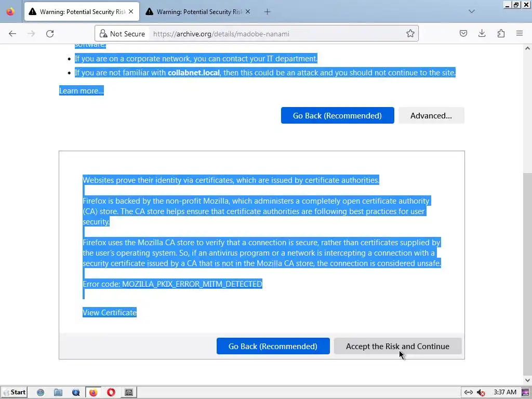532x399 pixels.
Task: Restore down the Firefox window
Action: click(516, 5)
